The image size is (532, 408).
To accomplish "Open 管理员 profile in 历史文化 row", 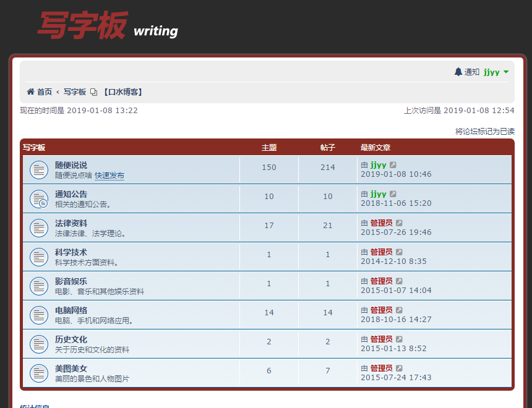I will pyautogui.click(x=381, y=339).
